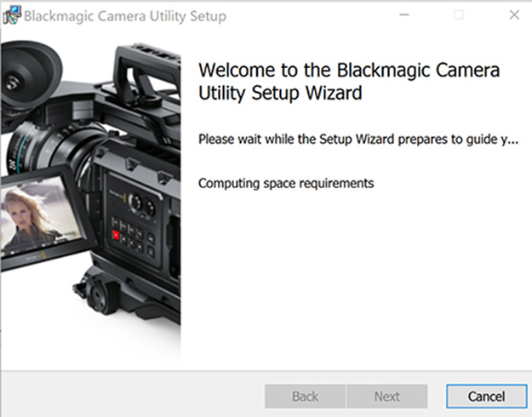Image resolution: width=532 pixels, height=417 pixels.
Task: Click the camera's shoulder mount base
Action: click(x=119, y=298)
